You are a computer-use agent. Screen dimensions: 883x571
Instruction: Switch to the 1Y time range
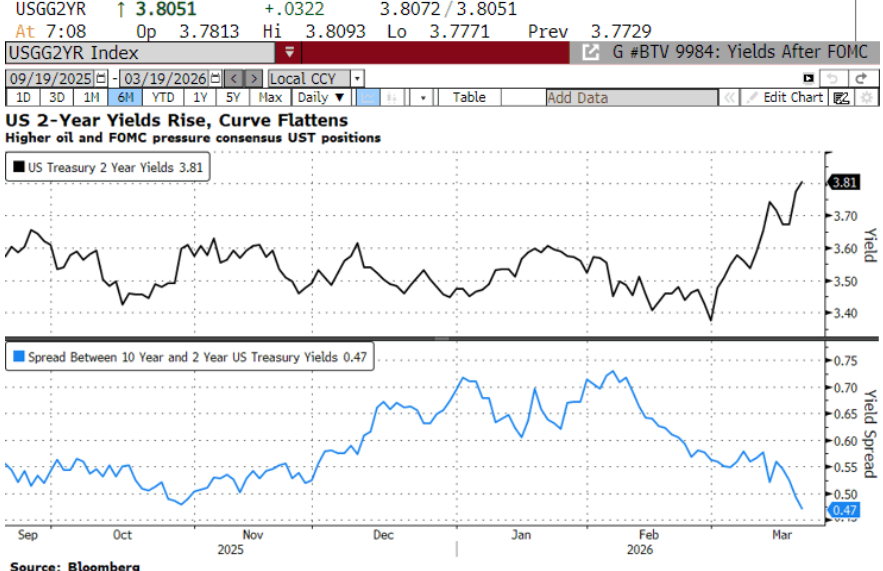click(x=200, y=97)
